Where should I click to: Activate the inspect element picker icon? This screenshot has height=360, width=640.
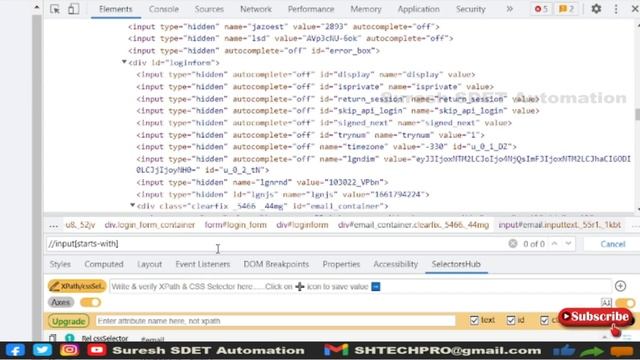[x=55, y=9]
